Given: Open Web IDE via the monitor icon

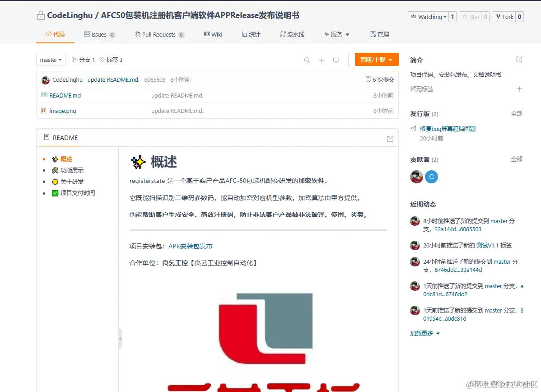Looking at the screenshot, I should coord(336,60).
